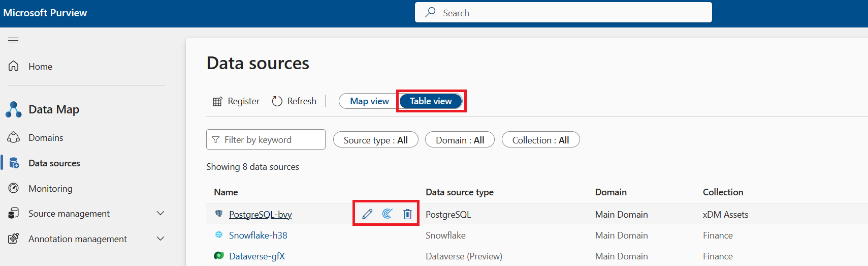Click the hamburger menu icon
Screen dimensions: 868x266
(14, 41)
